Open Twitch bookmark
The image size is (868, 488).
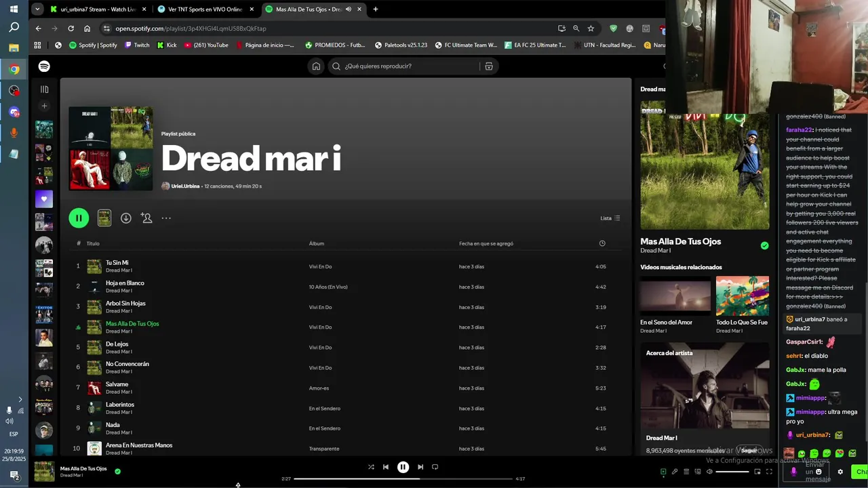click(136, 45)
